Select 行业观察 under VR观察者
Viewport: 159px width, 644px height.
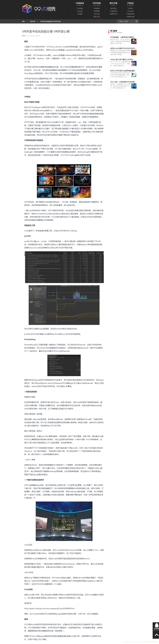pyautogui.click(x=80, y=9)
